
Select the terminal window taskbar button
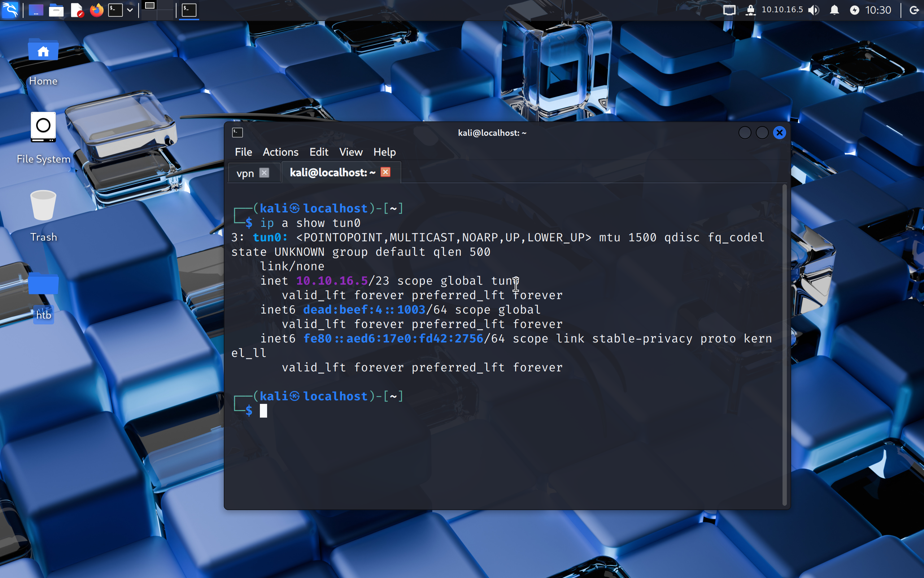tap(189, 10)
